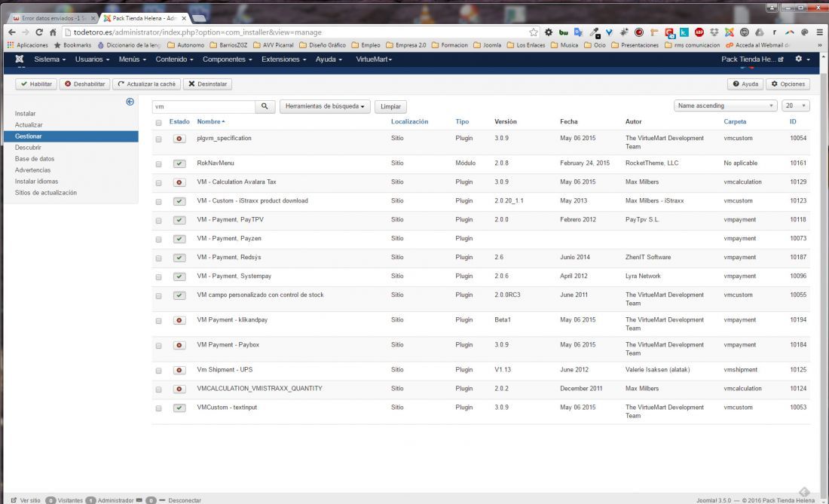The width and height of the screenshot is (829, 504).
Task: Click Actualizar la caché button
Action: 146,84
